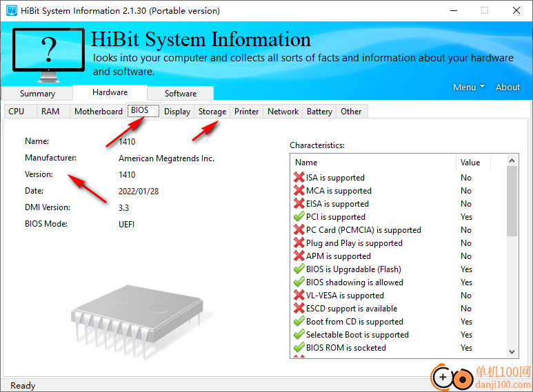Click the green check icon for Selectable Boot
Viewport: 533px width, 392px height.
tap(299, 334)
